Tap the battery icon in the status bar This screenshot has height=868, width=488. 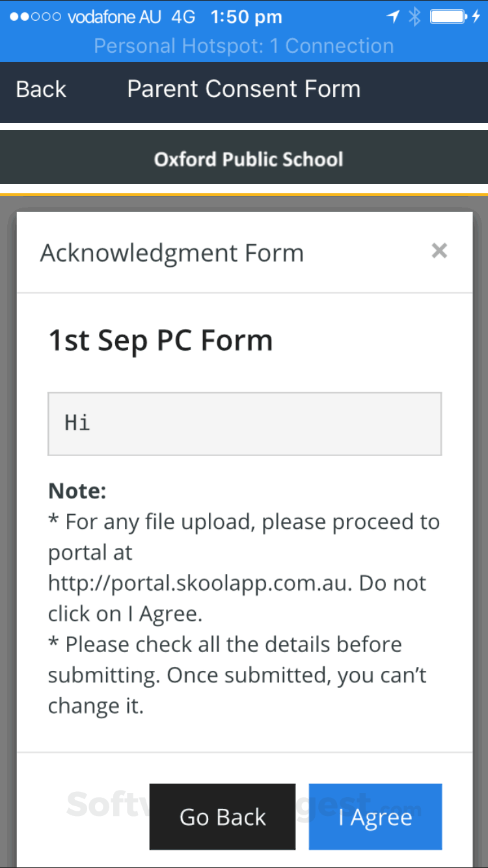448,17
